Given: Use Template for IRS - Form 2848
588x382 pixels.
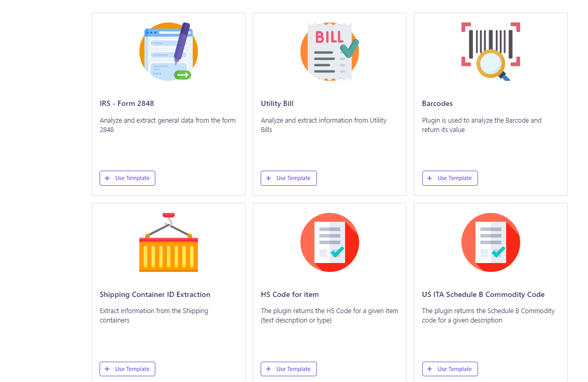Looking at the screenshot, I should [128, 178].
